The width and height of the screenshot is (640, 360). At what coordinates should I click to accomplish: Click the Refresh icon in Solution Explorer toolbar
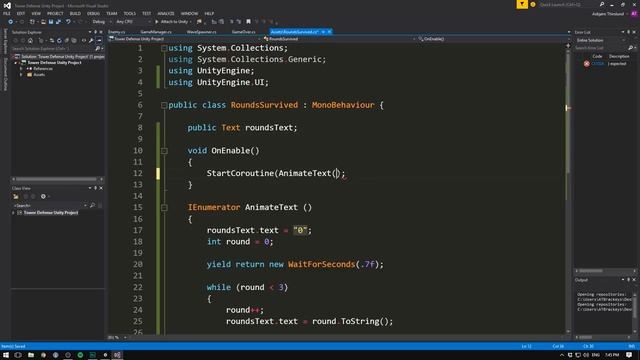59,40
